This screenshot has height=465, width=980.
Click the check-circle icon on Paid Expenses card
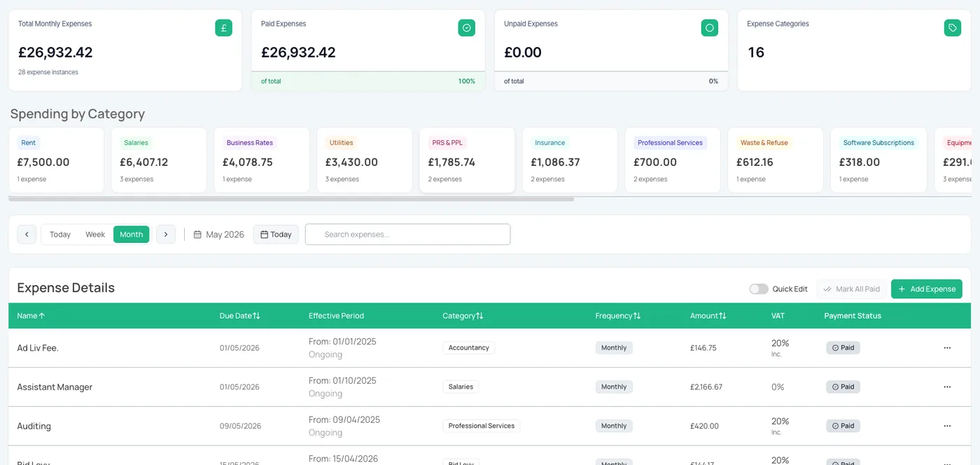pos(466,28)
